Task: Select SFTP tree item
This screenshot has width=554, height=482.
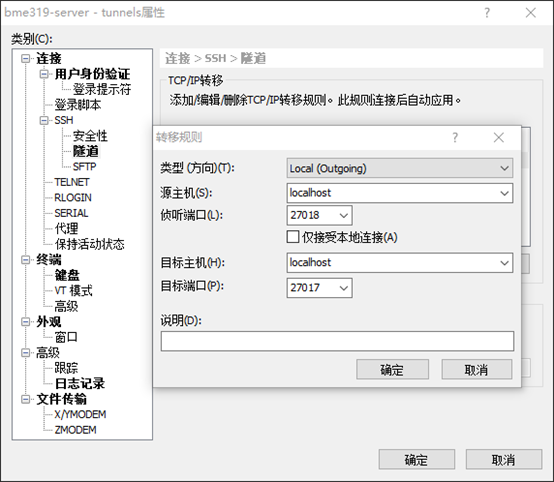Action: (84, 166)
